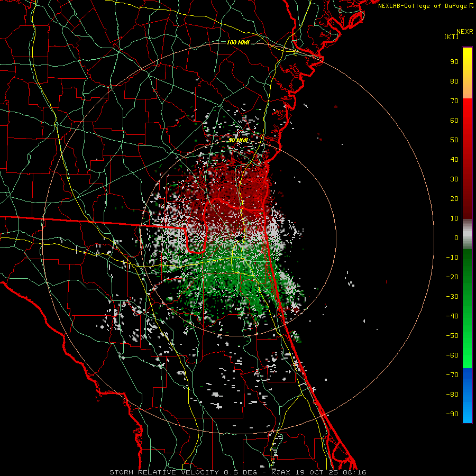
Task: Click the STORM RELATIVE VELOCITY caption text
Action: (x=164, y=472)
